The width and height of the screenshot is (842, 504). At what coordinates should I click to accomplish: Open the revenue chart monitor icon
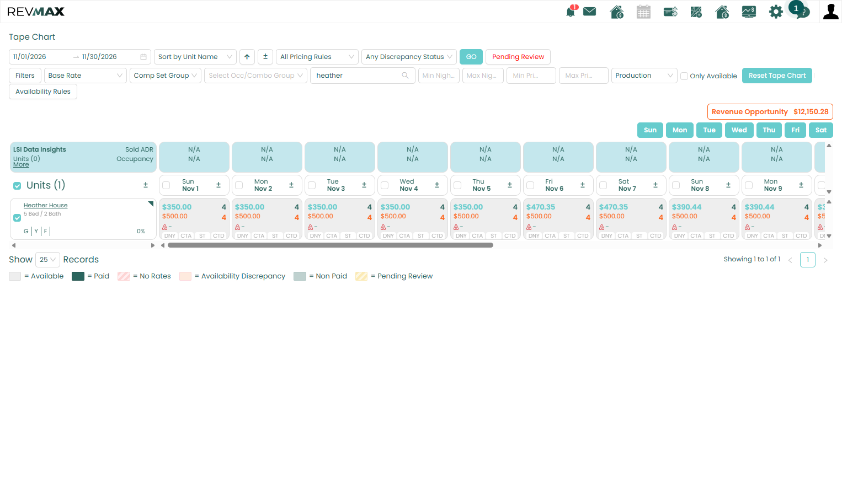(749, 12)
